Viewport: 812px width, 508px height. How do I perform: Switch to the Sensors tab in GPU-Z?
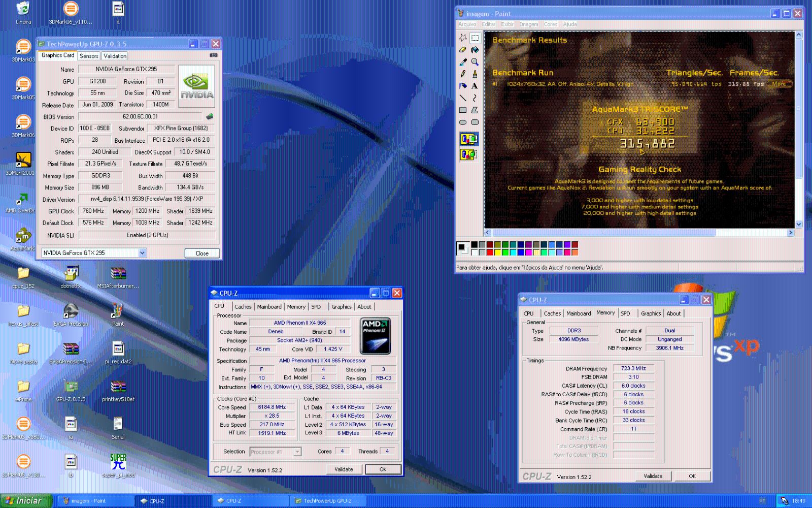89,56
